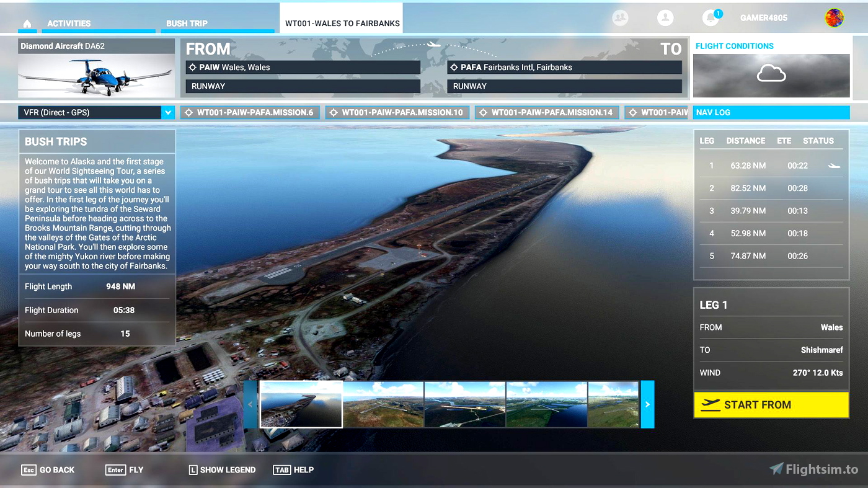
Task: Click the WT001-PAIW-PAFA.MISSION.6 waypoint chip
Action: tap(250, 112)
